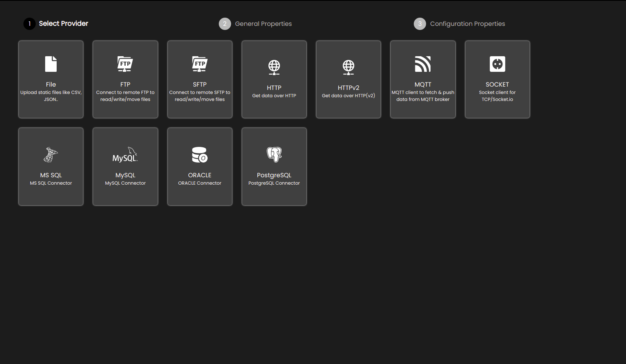Click 'PostgreSQL Connector' description text

click(274, 183)
